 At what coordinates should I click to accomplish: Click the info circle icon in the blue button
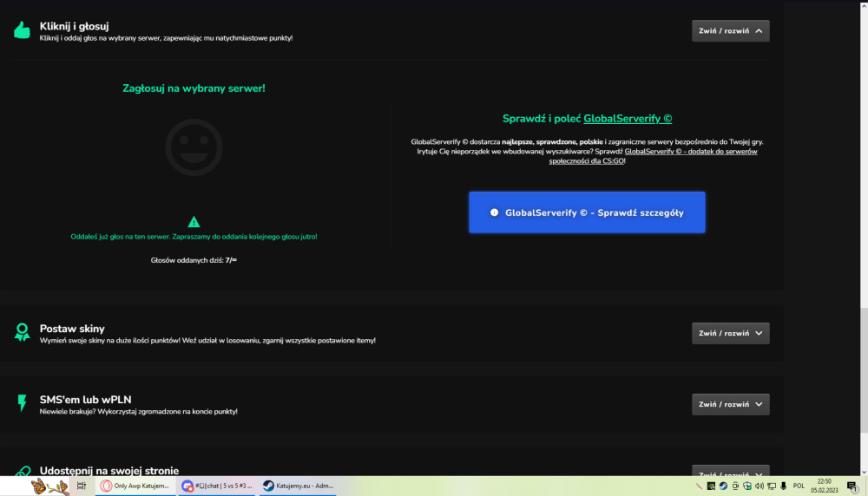coord(495,212)
